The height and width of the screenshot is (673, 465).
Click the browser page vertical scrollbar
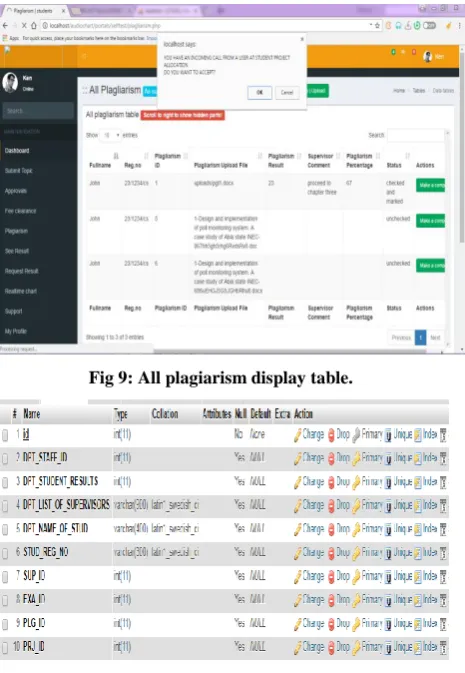[462, 146]
